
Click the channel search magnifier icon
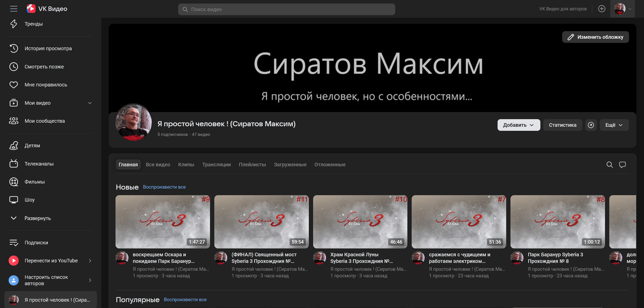[609, 165]
